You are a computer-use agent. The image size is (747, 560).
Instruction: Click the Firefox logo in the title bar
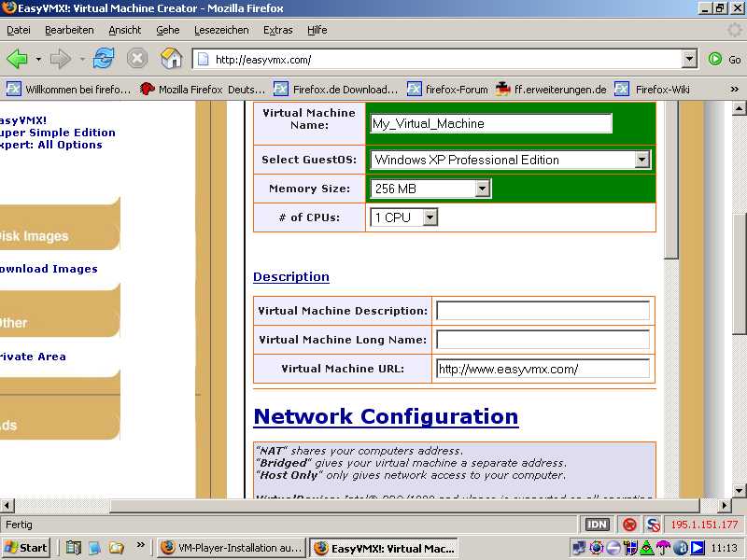pos(8,8)
